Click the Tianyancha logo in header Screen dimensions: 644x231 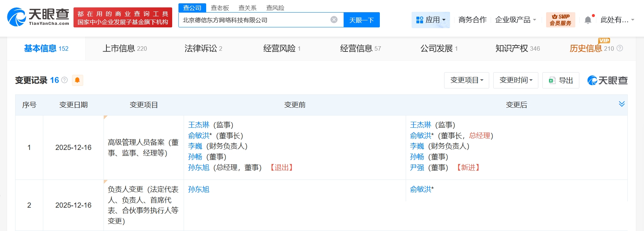point(38,17)
